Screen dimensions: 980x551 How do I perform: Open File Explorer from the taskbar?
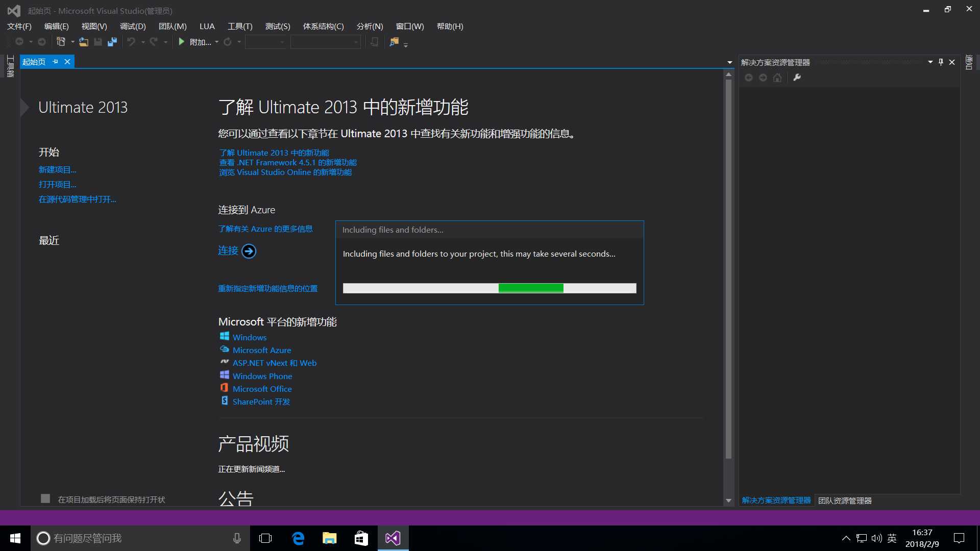click(330, 538)
